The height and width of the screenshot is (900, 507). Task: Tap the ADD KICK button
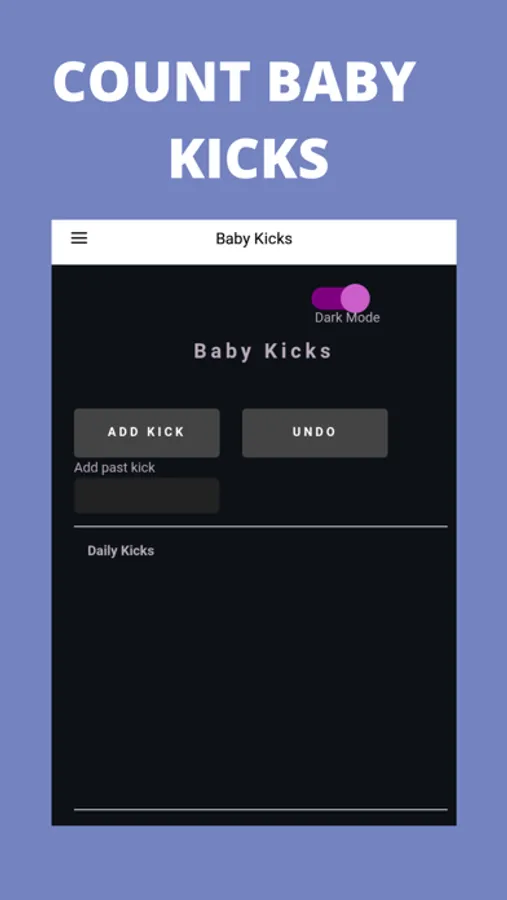(x=146, y=433)
